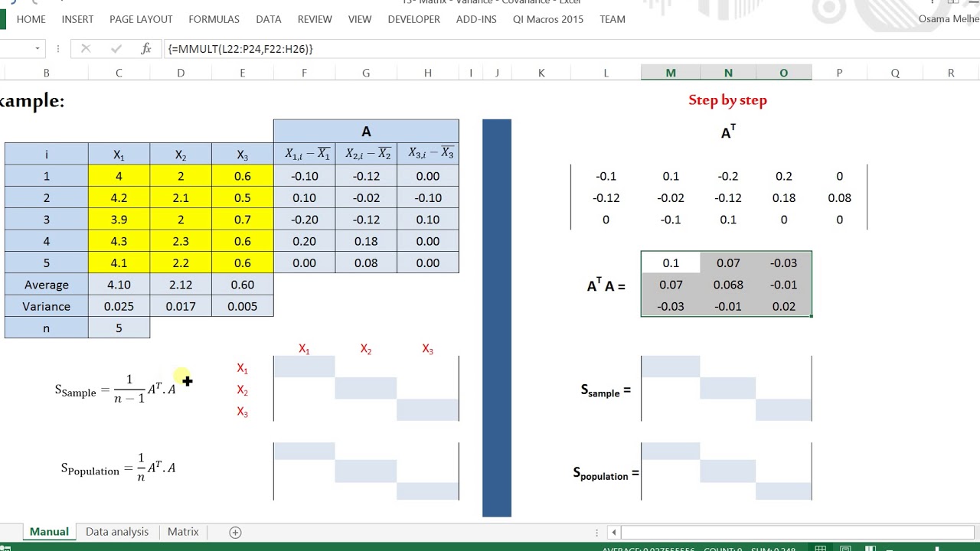
Task: Select column header D
Action: point(181,73)
